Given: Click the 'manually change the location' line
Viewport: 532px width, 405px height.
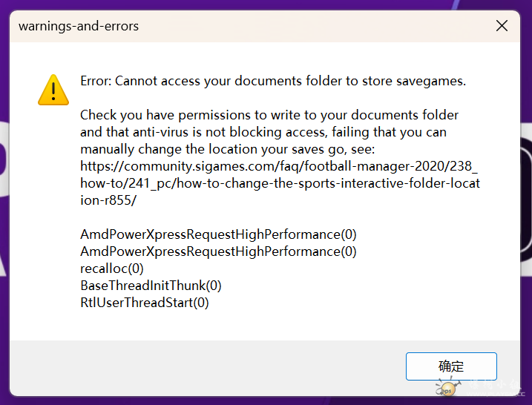Looking at the screenshot, I should [228, 149].
